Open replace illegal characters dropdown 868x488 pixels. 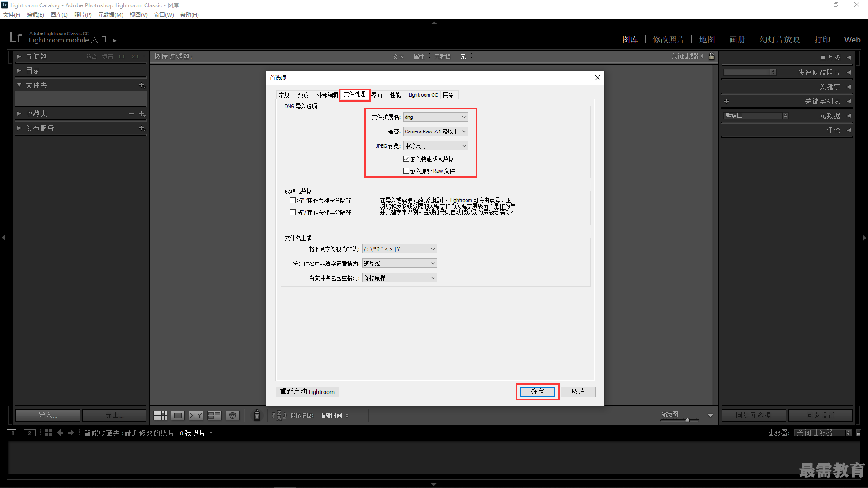pyautogui.click(x=399, y=263)
